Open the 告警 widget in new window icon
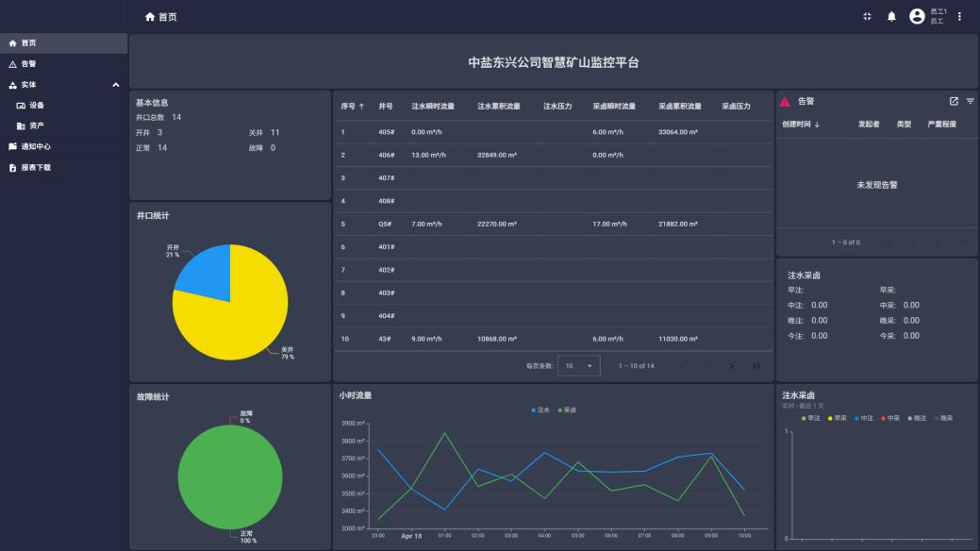Screen dimensions: 980x551 click(x=954, y=101)
